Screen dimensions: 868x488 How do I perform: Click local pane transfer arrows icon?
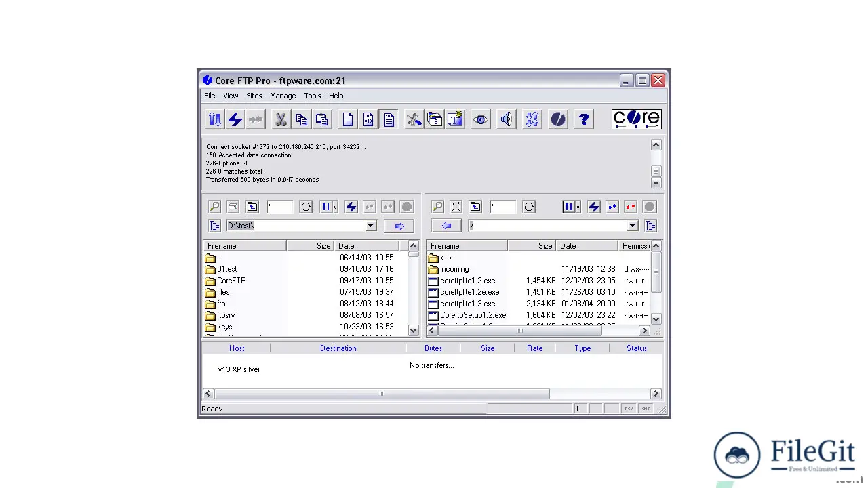pyautogui.click(x=325, y=207)
